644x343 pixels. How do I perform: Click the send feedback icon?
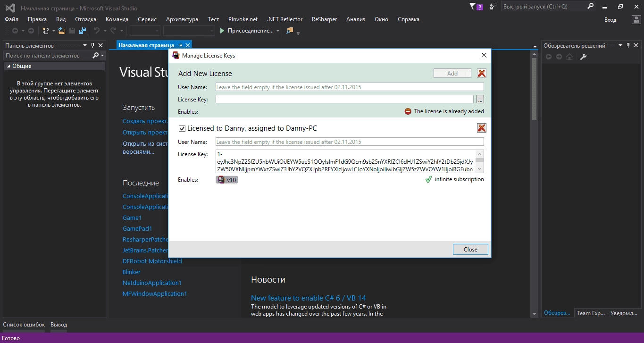tap(493, 7)
